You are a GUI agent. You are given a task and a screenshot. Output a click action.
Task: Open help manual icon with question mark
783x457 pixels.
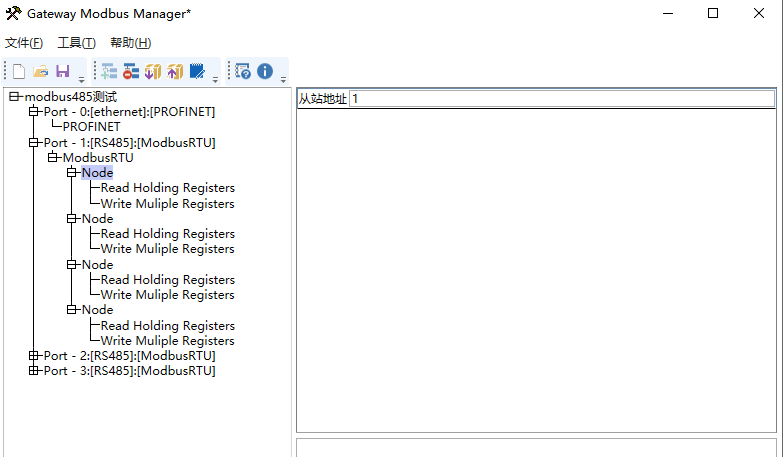(243, 71)
